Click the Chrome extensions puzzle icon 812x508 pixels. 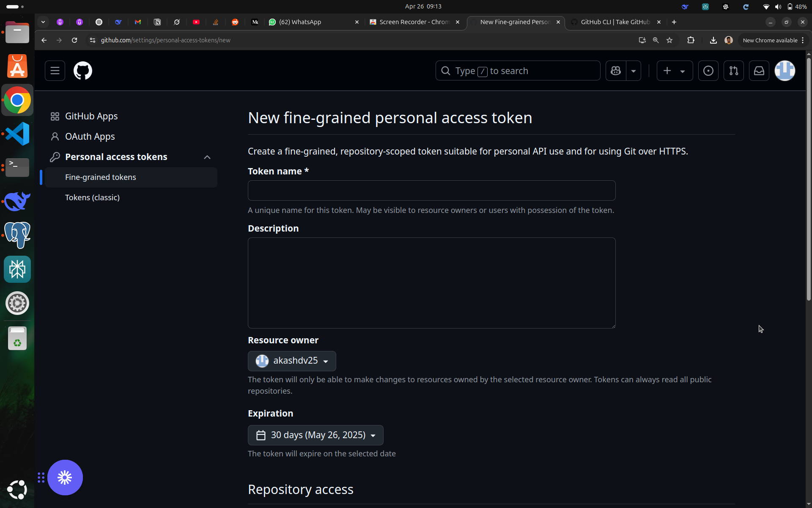[691, 40]
